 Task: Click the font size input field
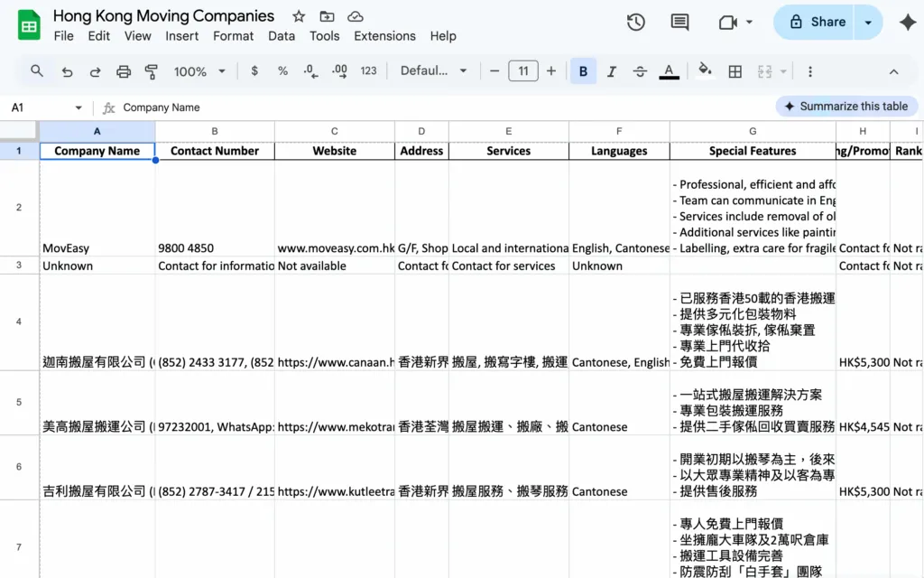tap(523, 71)
